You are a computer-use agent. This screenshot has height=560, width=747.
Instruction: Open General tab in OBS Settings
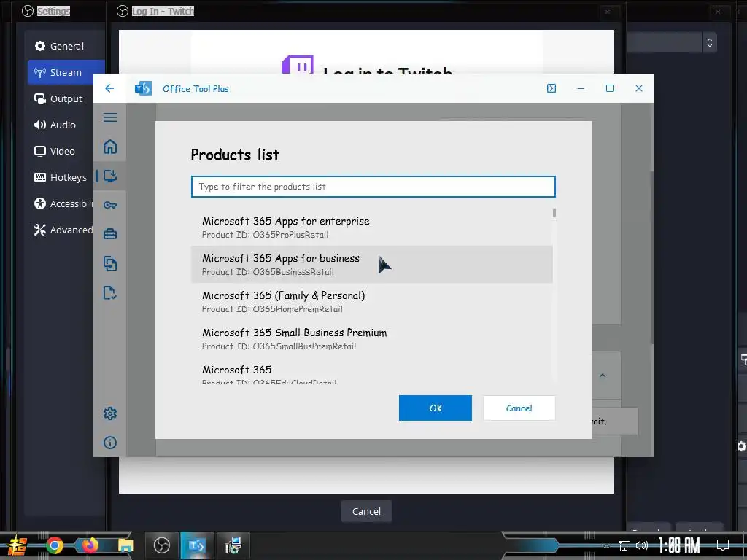tap(66, 46)
